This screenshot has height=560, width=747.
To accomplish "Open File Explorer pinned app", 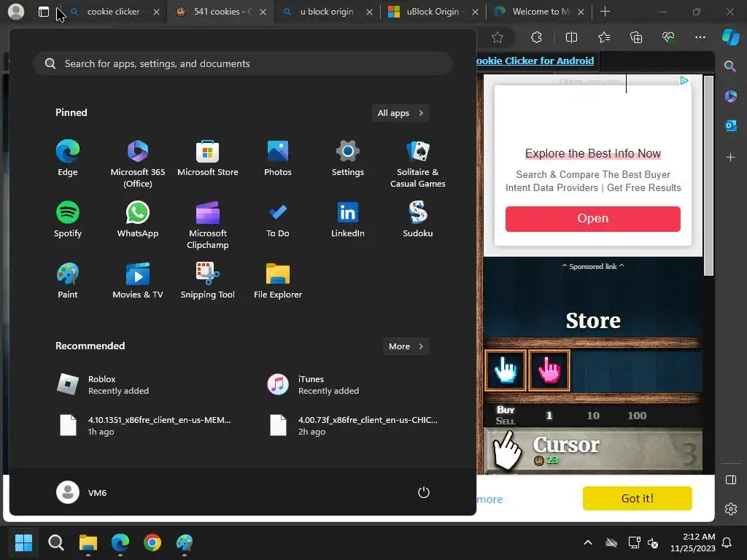I will (278, 281).
